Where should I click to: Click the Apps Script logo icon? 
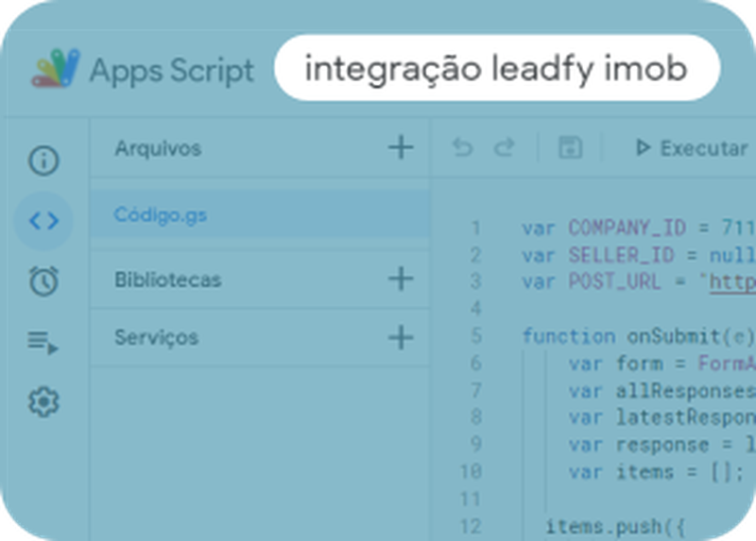(56, 68)
